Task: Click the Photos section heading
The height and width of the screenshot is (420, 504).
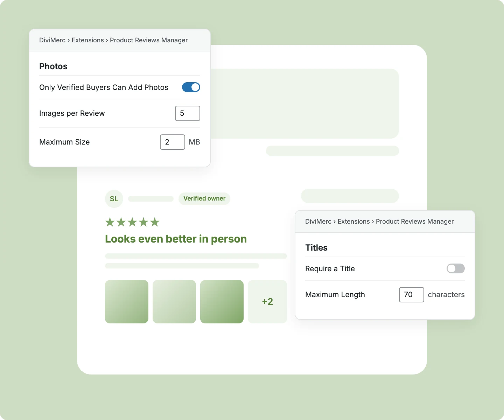Action: 53,66
